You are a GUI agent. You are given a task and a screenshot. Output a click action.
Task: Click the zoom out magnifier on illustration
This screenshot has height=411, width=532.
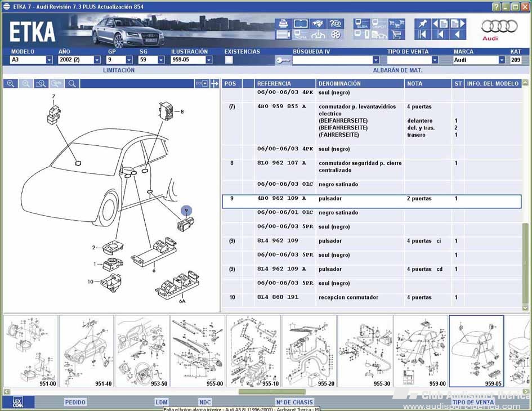coord(26,83)
